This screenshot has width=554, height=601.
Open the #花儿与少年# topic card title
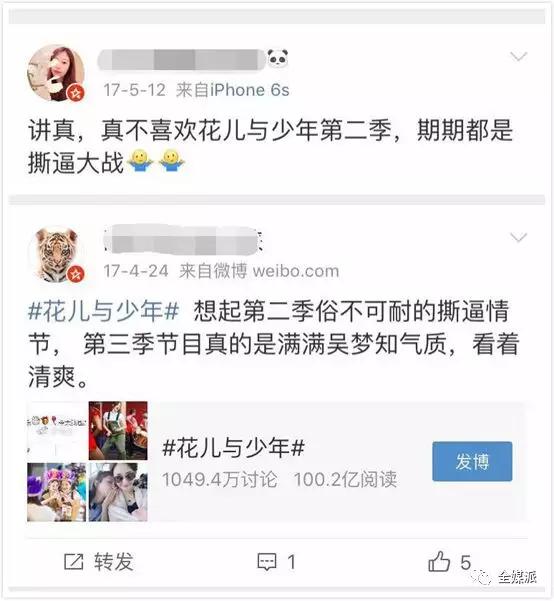pos(233,447)
